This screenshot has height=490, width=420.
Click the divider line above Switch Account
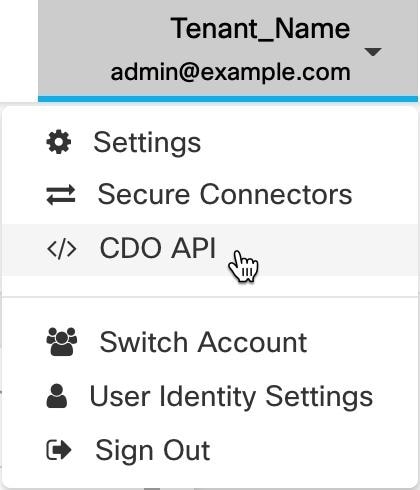coord(210,297)
